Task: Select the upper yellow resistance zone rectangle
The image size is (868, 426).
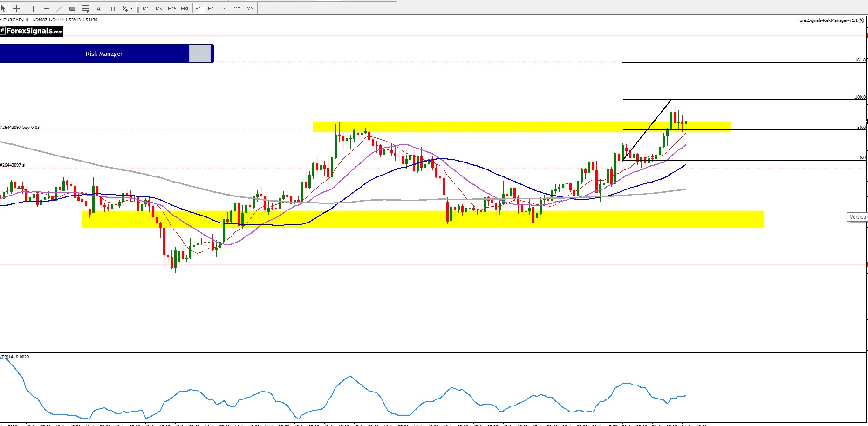Action: click(522, 127)
